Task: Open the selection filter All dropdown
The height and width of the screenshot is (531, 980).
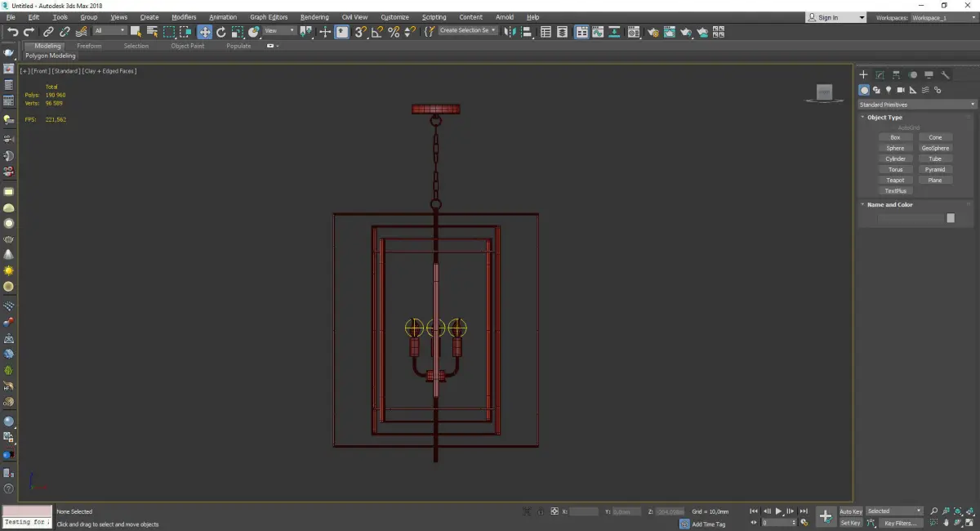Action: 109,31
